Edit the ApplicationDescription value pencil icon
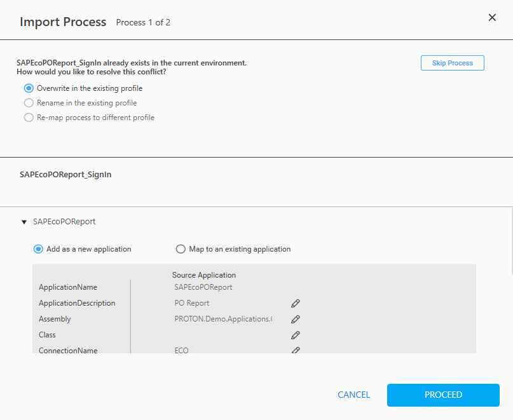 (x=296, y=304)
